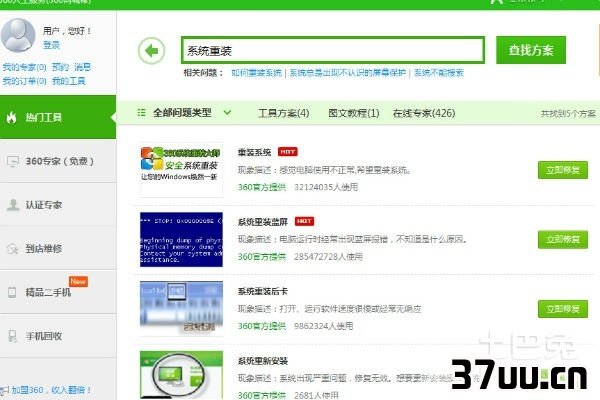Open the 热门工具 sidebar section
The image size is (600, 400).
pos(58,117)
